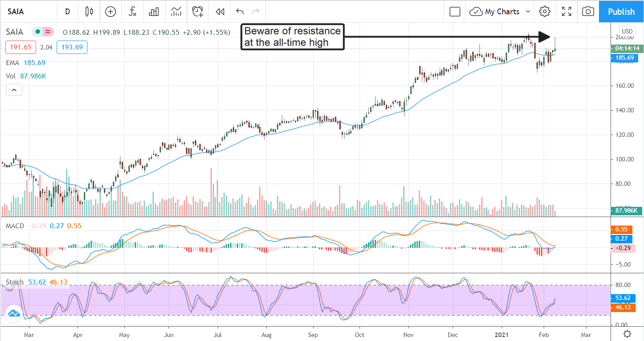Toggle fullscreen mode
This screenshot has width=644, height=341.
point(566,12)
